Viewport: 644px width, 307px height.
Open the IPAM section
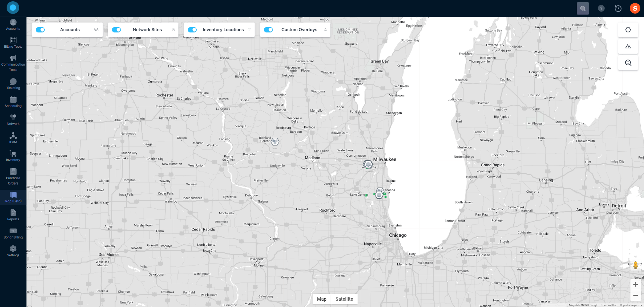pos(13,138)
